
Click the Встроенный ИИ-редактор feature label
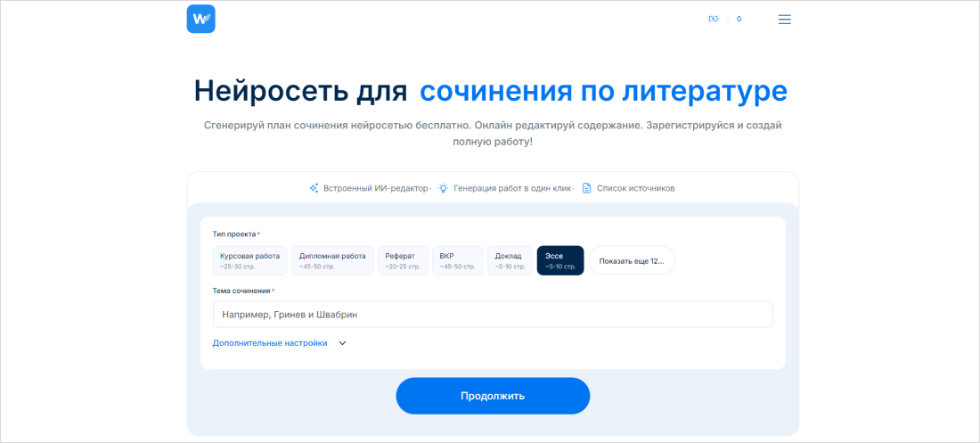(x=374, y=188)
